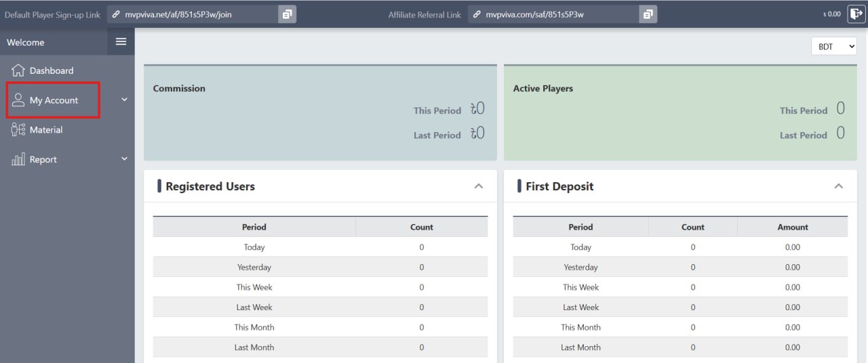Open the Dashboard menu item
Image resolution: width=868 pixels, height=363 pixels.
52,70
